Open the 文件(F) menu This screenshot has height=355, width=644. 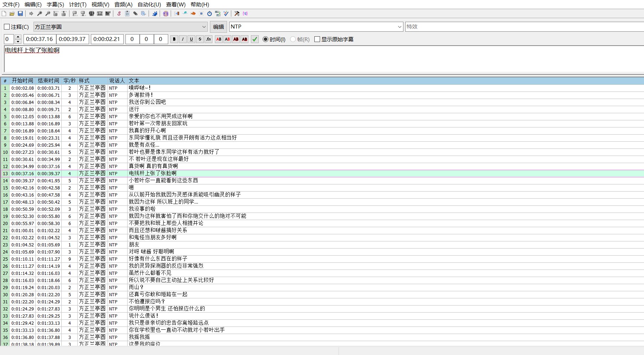pos(11,4)
